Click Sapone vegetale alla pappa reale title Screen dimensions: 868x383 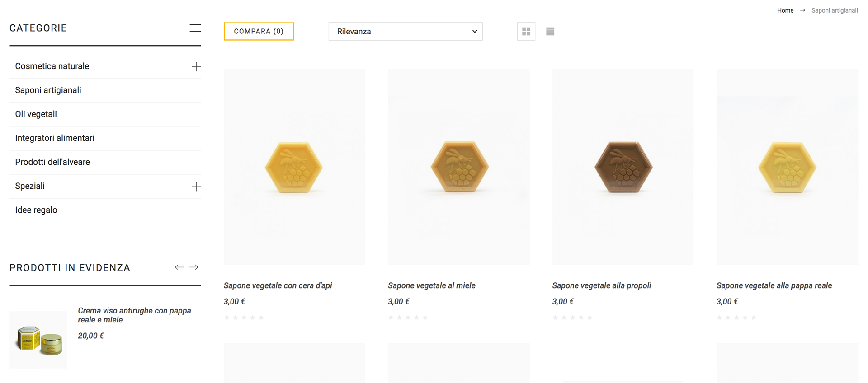(774, 285)
